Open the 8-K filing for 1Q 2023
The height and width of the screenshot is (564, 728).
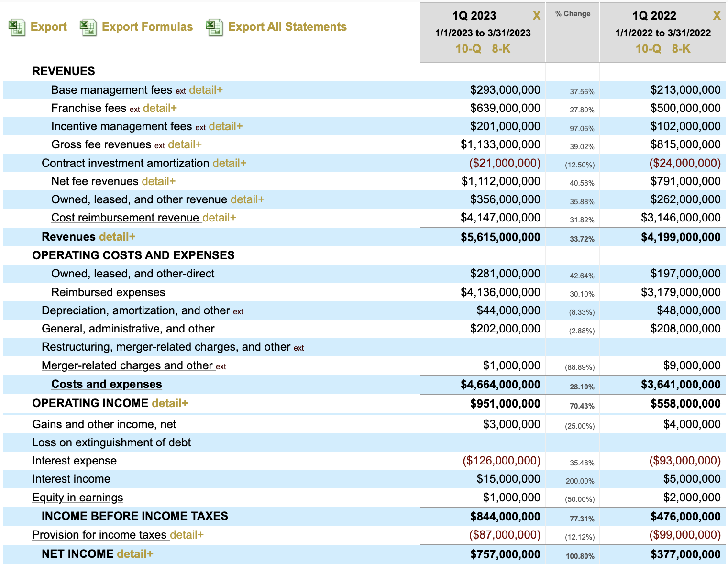point(501,49)
